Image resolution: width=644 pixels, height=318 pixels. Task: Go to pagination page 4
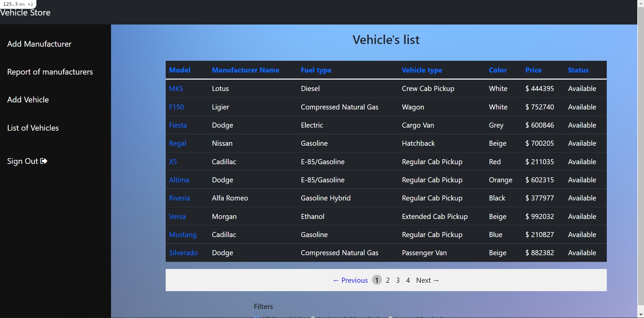pyautogui.click(x=408, y=280)
